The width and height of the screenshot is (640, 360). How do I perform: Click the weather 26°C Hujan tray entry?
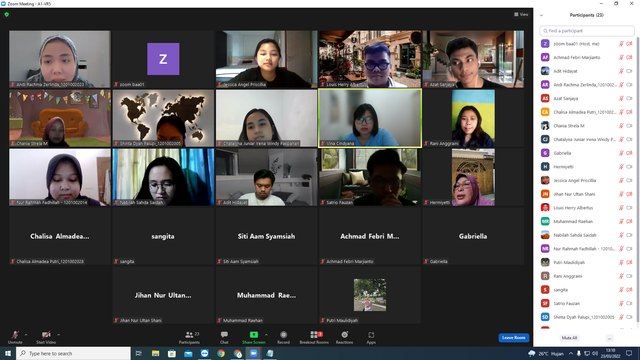point(546,353)
